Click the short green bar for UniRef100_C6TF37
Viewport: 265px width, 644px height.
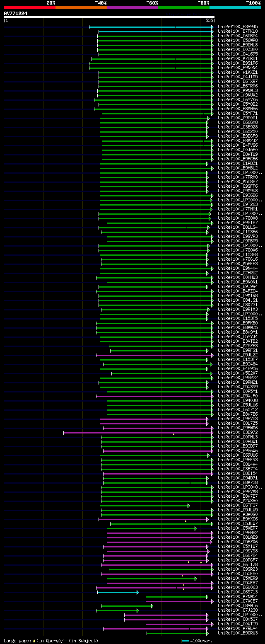tap(145, 505)
